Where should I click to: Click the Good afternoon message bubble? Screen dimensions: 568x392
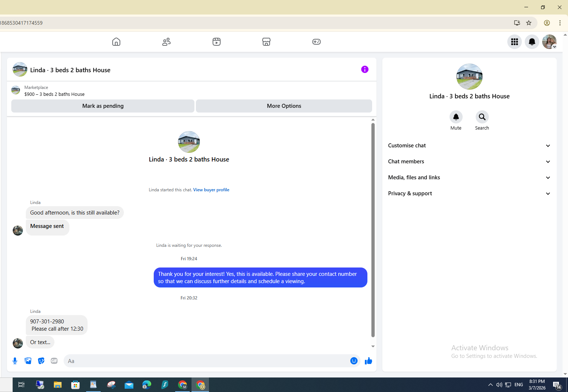75,213
